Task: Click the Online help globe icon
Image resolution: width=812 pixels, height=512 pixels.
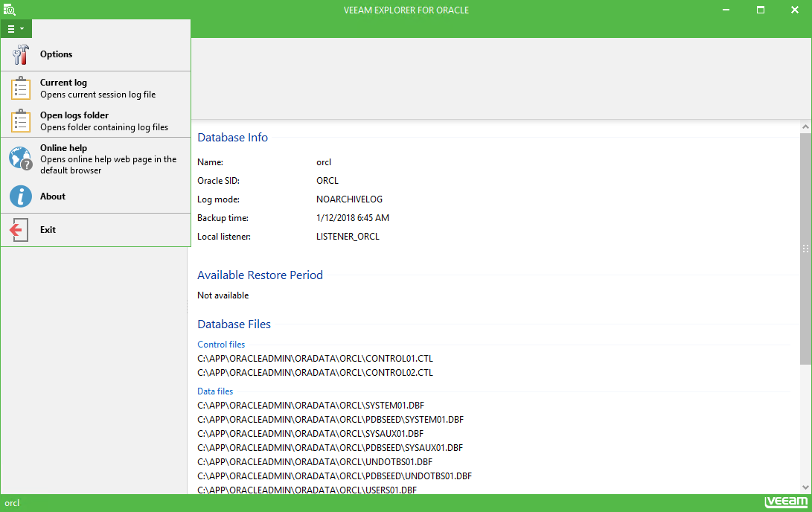Action: point(21,158)
